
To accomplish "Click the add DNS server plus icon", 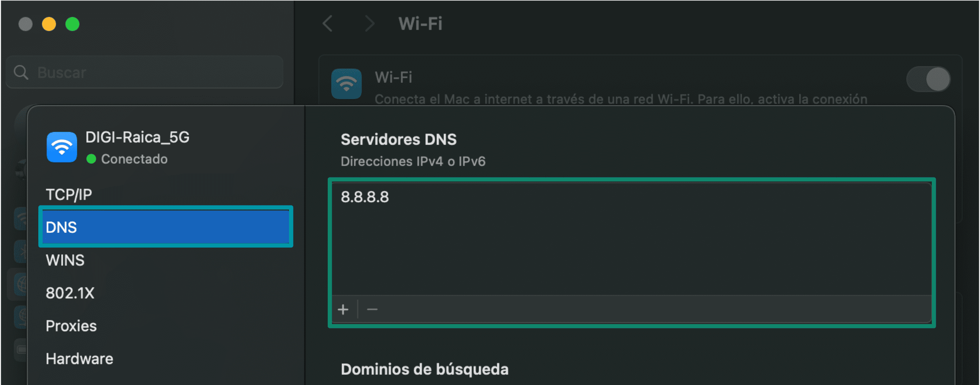I will click(343, 310).
